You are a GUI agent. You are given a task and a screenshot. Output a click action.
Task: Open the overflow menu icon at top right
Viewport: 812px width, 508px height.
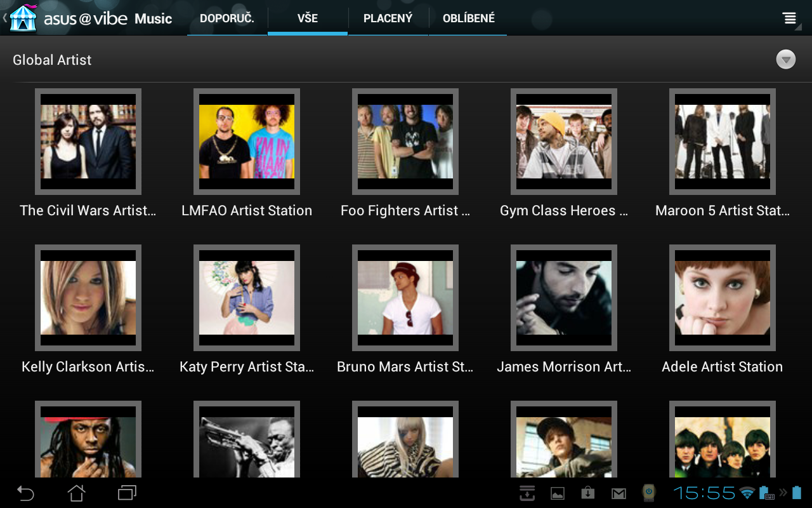[x=789, y=18]
